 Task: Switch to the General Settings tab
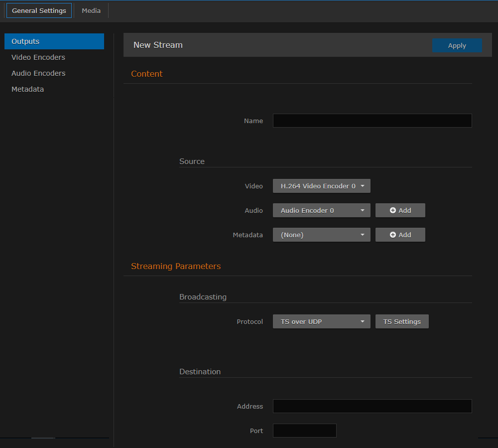coord(39,10)
